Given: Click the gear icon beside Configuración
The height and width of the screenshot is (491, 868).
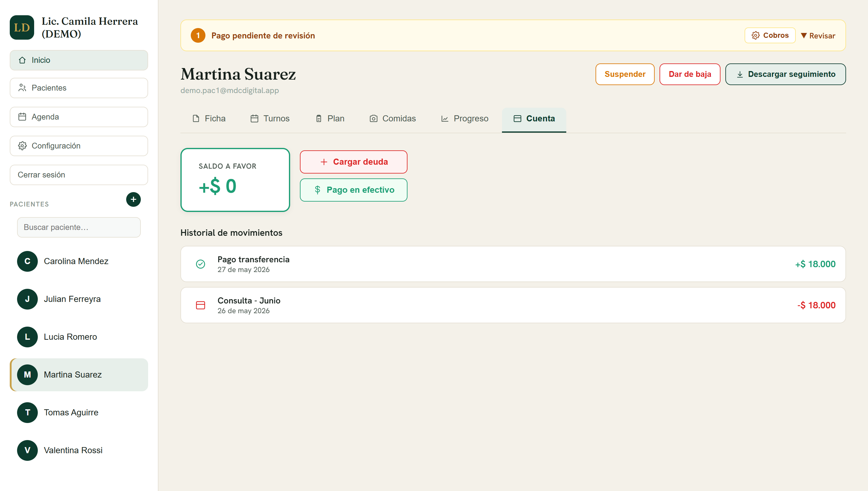Looking at the screenshot, I should click(x=22, y=146).
